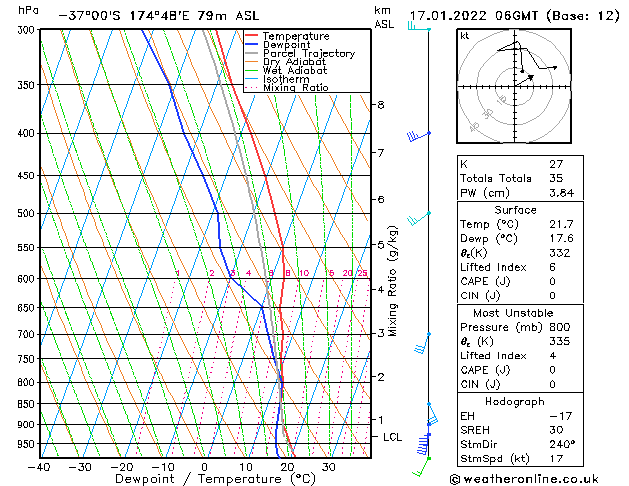Click the CAPE value in Surface table
The height and width of the screenshot is (486, 629).
pyautogui.click(x=552, y=281)
